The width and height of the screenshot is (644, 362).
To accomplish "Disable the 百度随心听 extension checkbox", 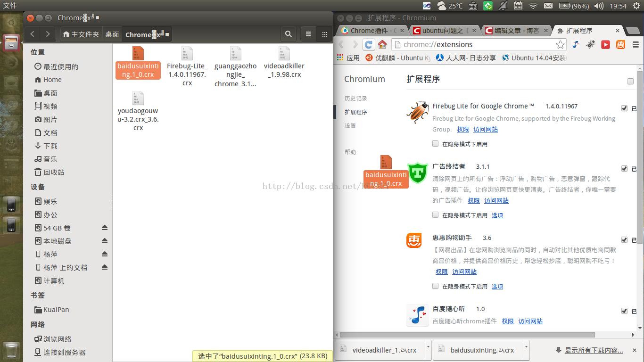I will tap(624, 311).
